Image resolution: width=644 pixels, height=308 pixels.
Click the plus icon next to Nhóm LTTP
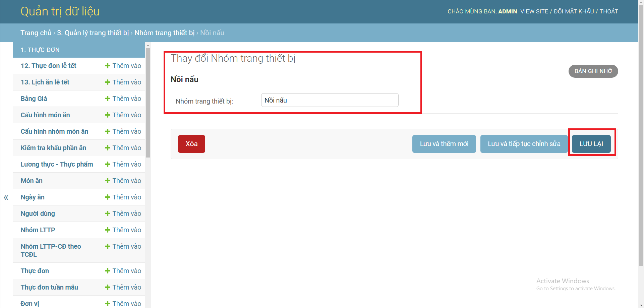[107, 230]
